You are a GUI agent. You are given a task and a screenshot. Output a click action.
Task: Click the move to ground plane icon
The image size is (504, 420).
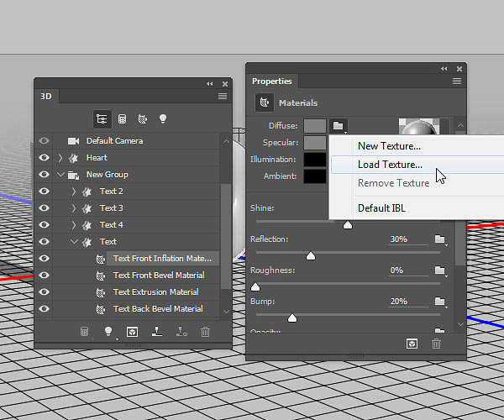(157, 332)
